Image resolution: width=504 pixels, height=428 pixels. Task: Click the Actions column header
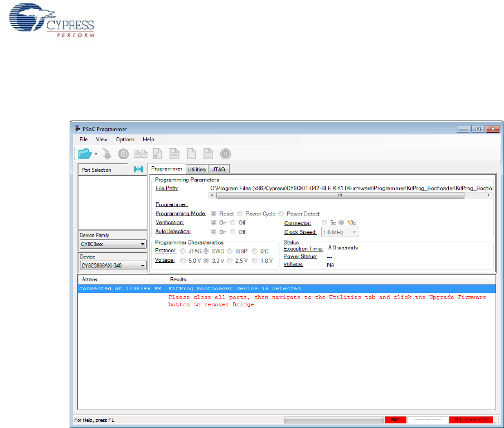coord(122,280)
